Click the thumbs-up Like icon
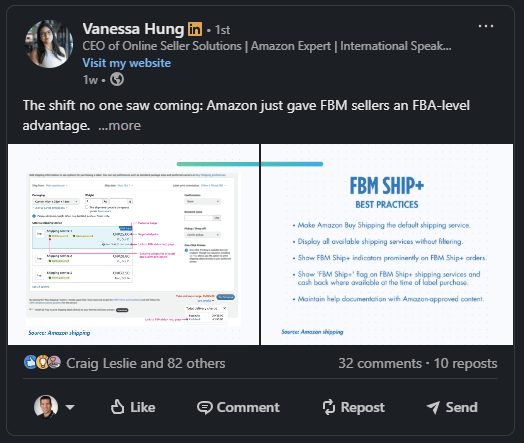Image resolution: width=524 pixels, height=443 pixels. coord(118,407)
